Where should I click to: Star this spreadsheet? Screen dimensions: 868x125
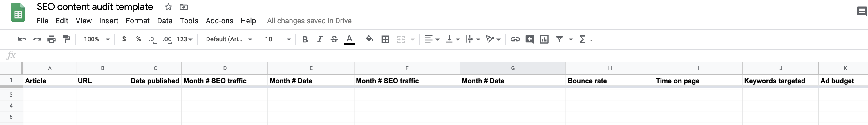169,7
